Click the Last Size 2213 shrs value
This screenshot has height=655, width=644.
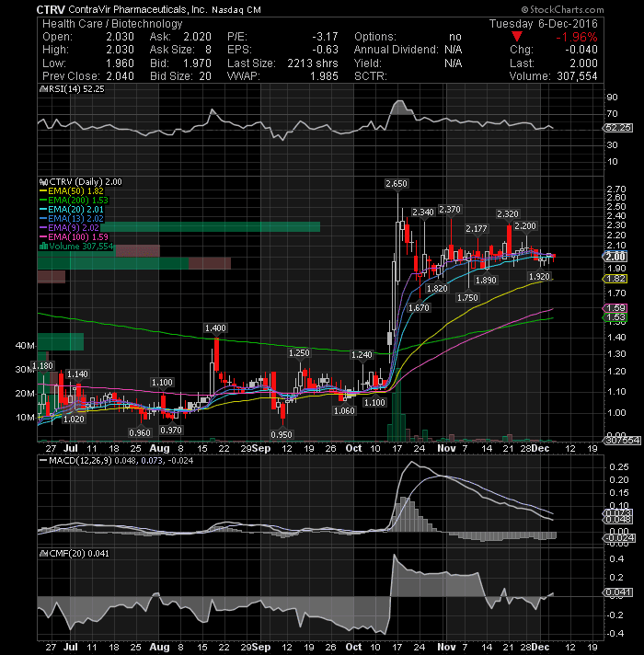click(x=313, y=63)
